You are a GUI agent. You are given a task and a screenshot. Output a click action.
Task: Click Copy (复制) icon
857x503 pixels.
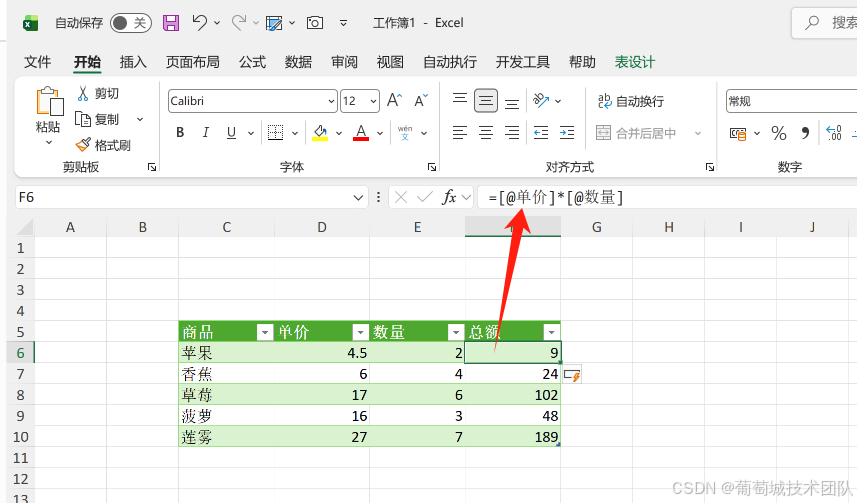pyautogui.click(x=83, y=119)
